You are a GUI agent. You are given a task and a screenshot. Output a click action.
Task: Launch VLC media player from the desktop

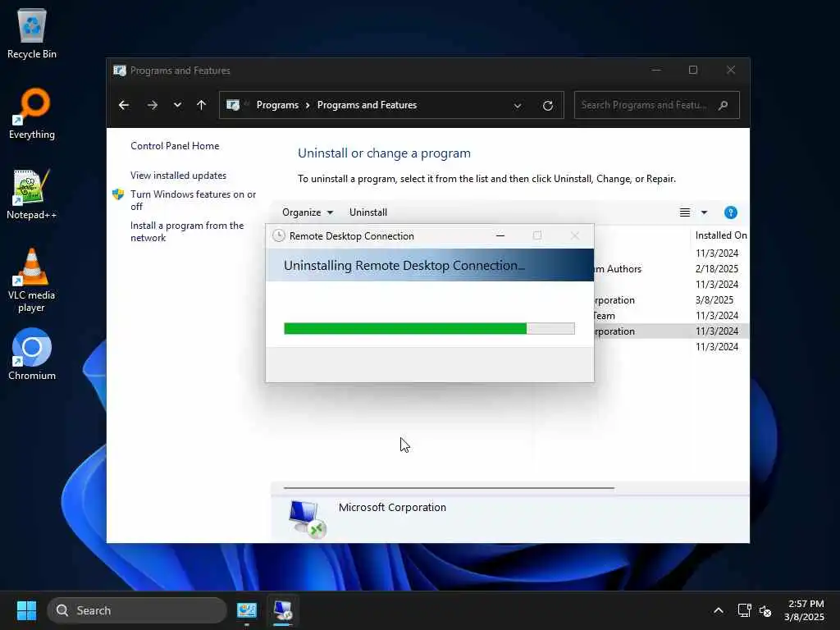point(32,281)
